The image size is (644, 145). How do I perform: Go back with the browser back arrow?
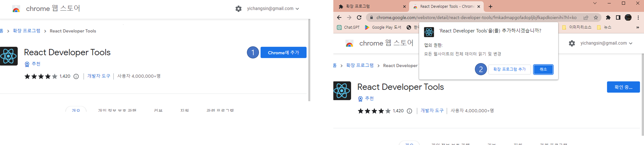pyautogui.click(x=339, y=18)
